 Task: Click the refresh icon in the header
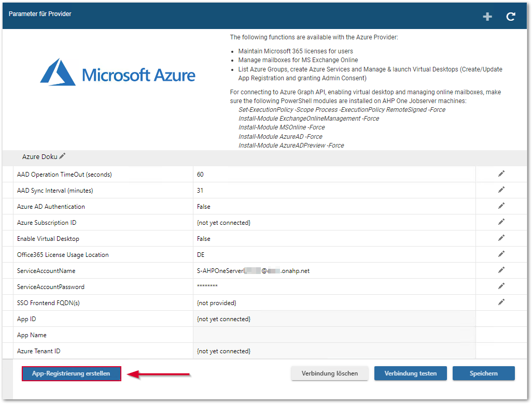[x=511, y=16]
